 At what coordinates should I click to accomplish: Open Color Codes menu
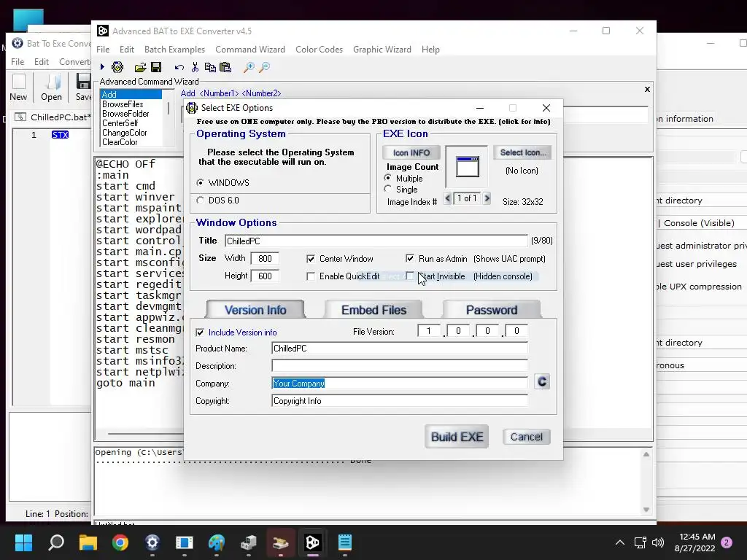(320, 50)
